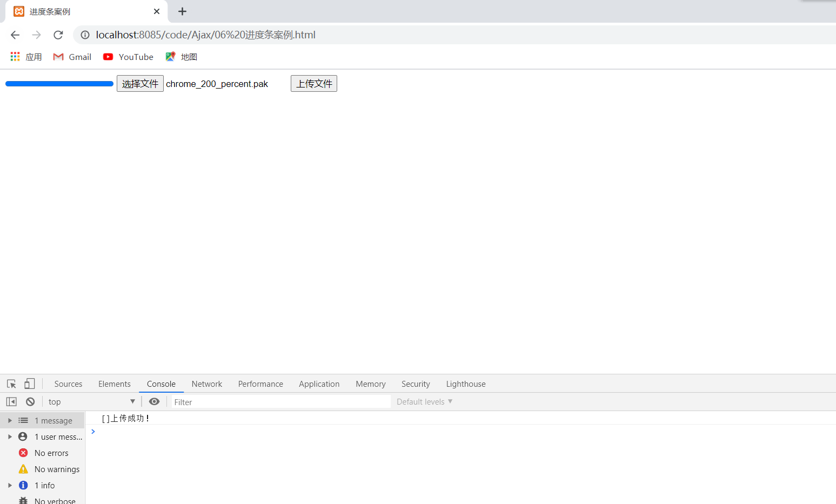Viewport: 836px width, 504px height.
Task: Click the address bar URL text
Action: (206, 35)
